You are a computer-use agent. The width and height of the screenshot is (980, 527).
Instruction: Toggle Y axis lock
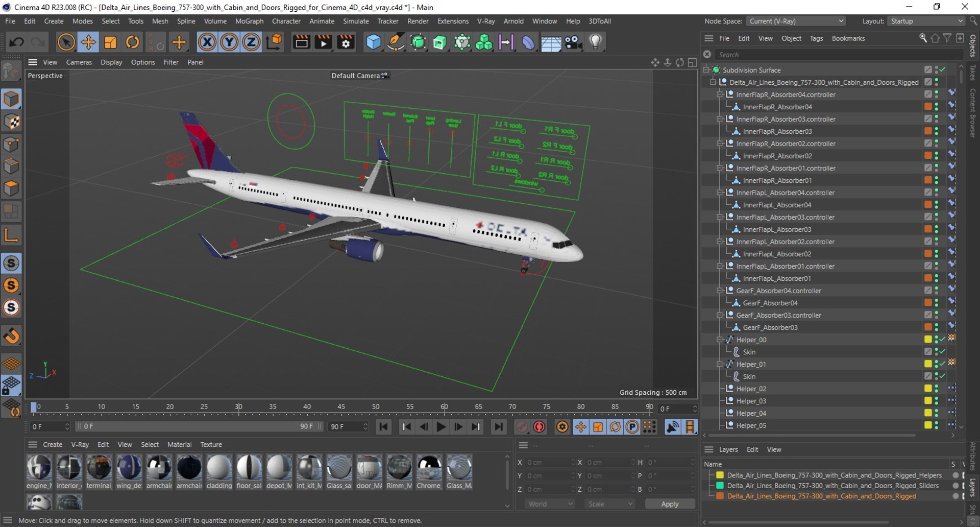coord(229,42)
